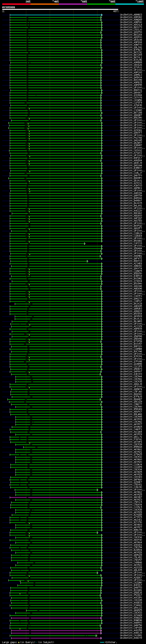Click hit label UniRef100_Q1HRM8
Image resolution: width=146 pixels, height=644 pixels.
click(x=131, y=364)
